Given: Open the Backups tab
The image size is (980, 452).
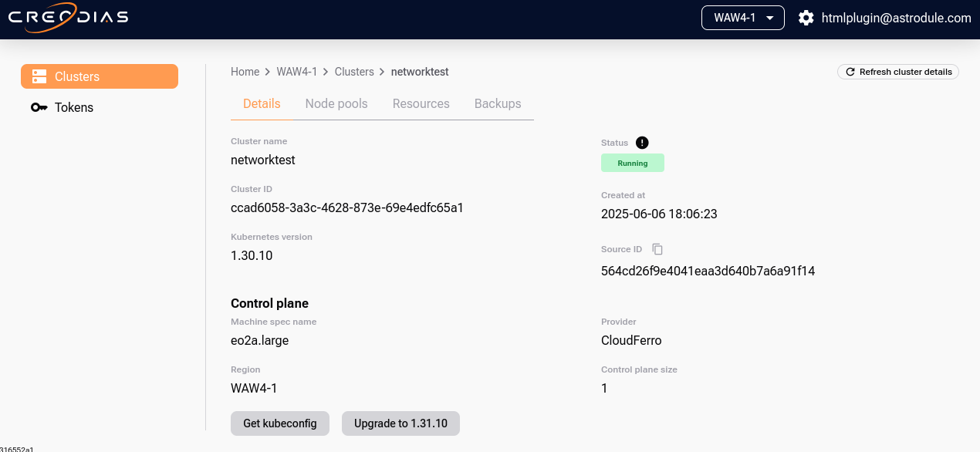Looking at the screenshot, I should click(x=497, y=103).
